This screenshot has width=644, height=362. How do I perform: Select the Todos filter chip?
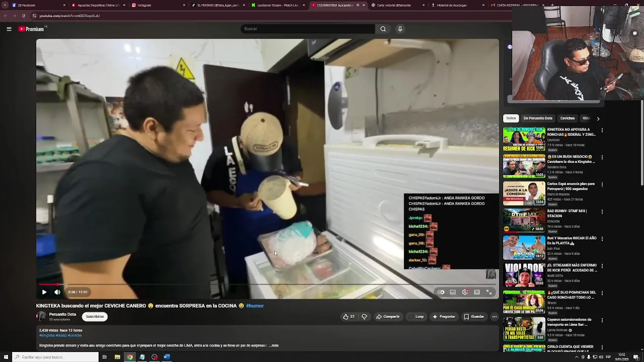point(511,118)
